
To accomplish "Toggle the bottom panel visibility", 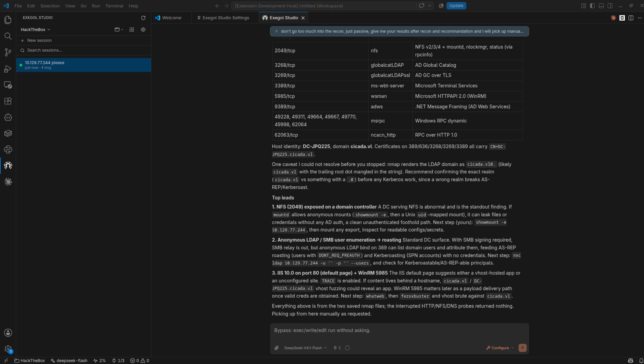I will pyautogui.click(x=601, y=6).
